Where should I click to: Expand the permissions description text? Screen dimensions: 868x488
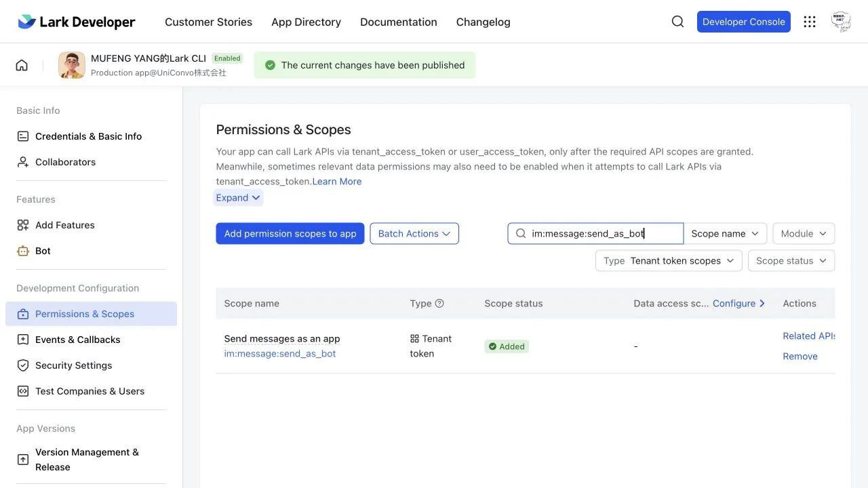(x=238, y=198)
